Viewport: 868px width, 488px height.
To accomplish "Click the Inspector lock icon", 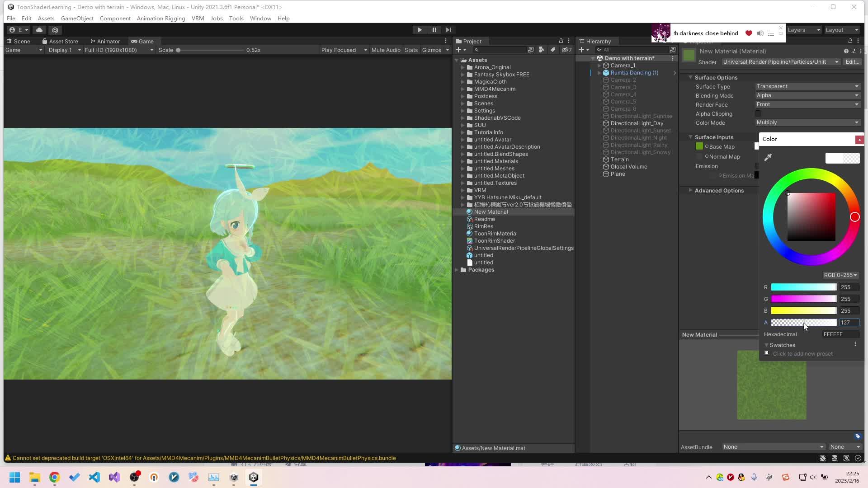I will 849,41.
